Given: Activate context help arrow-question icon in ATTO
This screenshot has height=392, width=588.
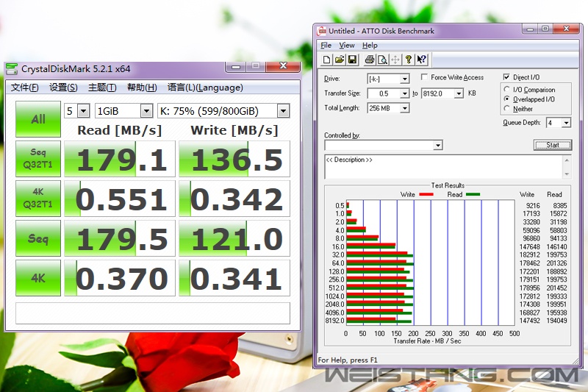Looking at the screenshot, I should [x=421, y=60].
